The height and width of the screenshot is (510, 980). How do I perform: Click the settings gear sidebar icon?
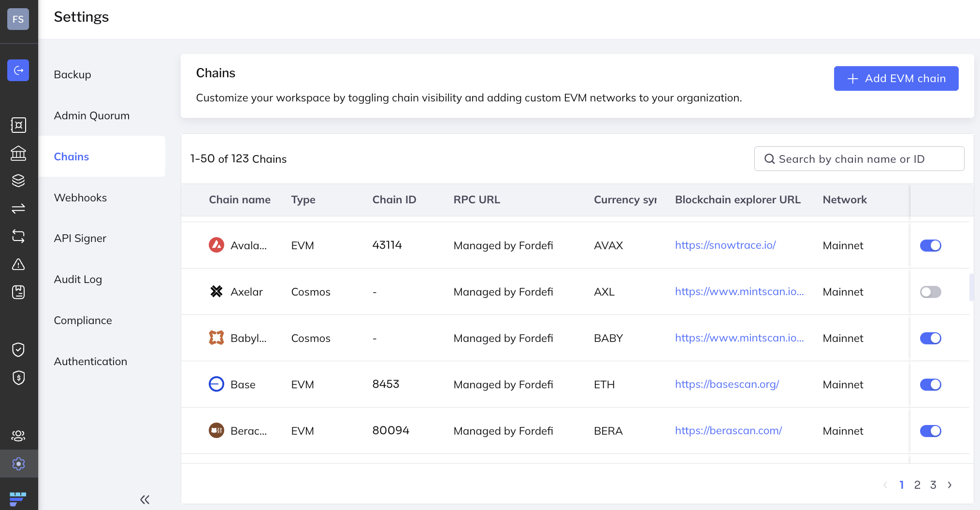18,464
